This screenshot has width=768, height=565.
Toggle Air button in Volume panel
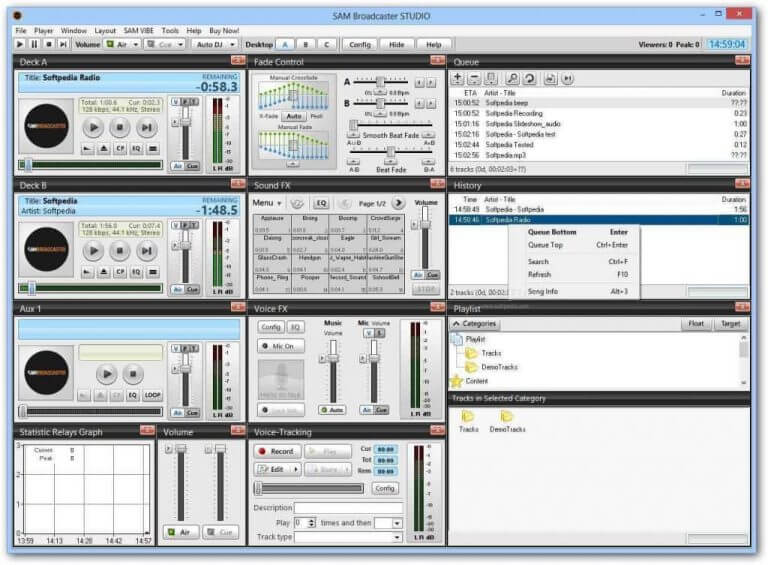(181, 532)
